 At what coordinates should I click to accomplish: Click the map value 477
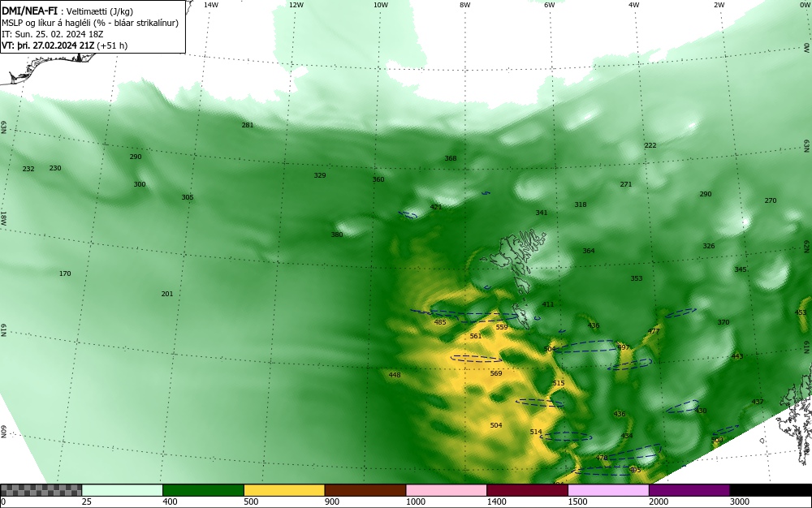click(654, 331)
